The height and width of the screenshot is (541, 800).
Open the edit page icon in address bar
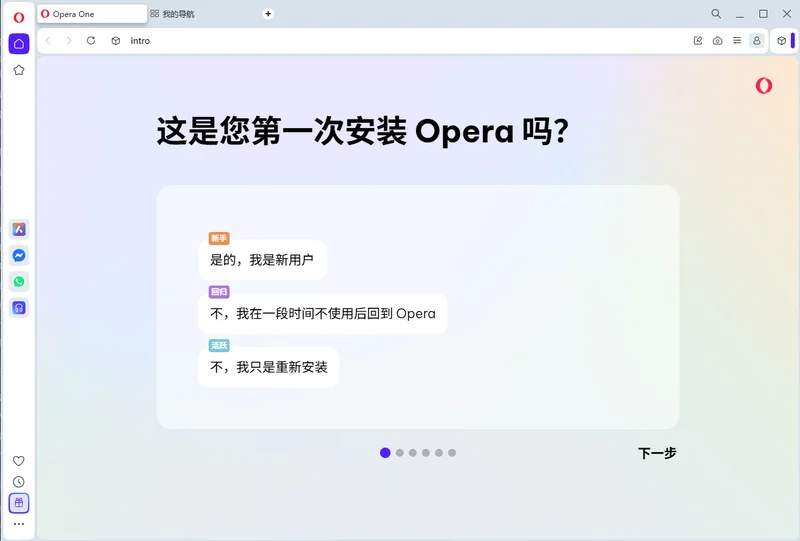(x=698, y=41)
